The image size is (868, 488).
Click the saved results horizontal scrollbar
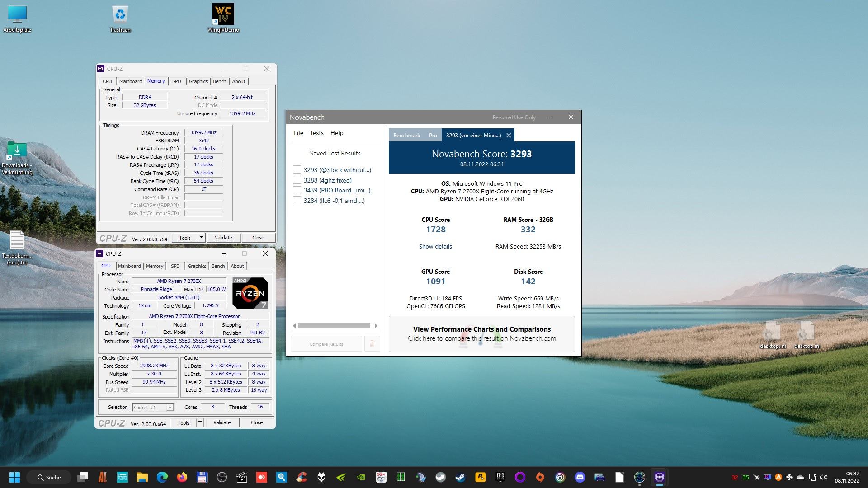point(334,326)
